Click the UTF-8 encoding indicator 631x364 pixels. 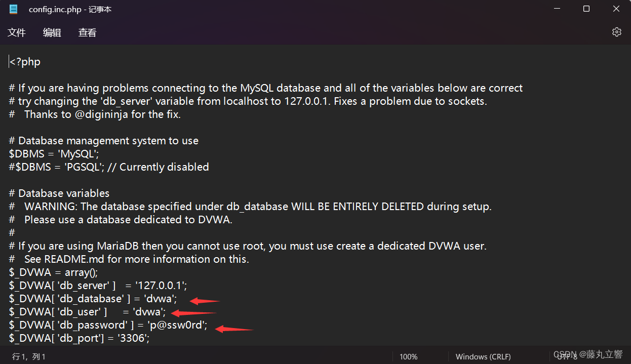[x=567, y=356]
